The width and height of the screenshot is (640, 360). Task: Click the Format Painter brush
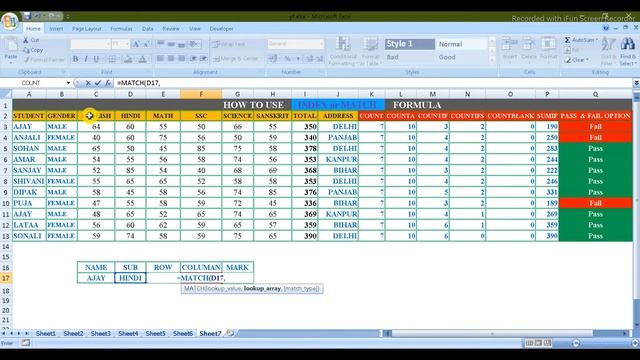tap(27, 60)
